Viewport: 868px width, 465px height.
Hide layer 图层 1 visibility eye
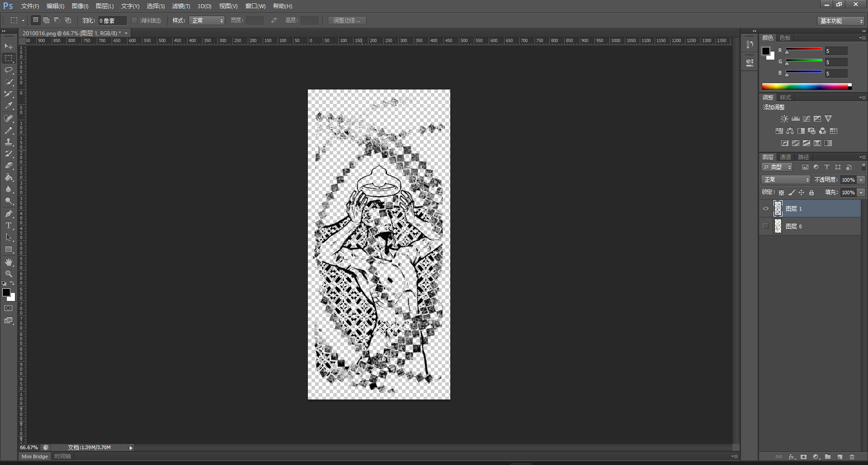click(766, 209)
